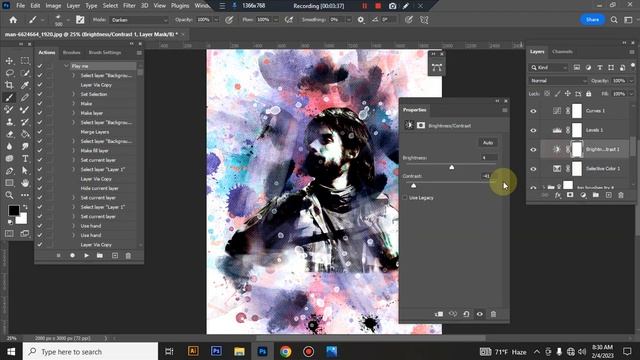Click the Search icon at top right
Viewport: 640px width, 360px height.
614,20
